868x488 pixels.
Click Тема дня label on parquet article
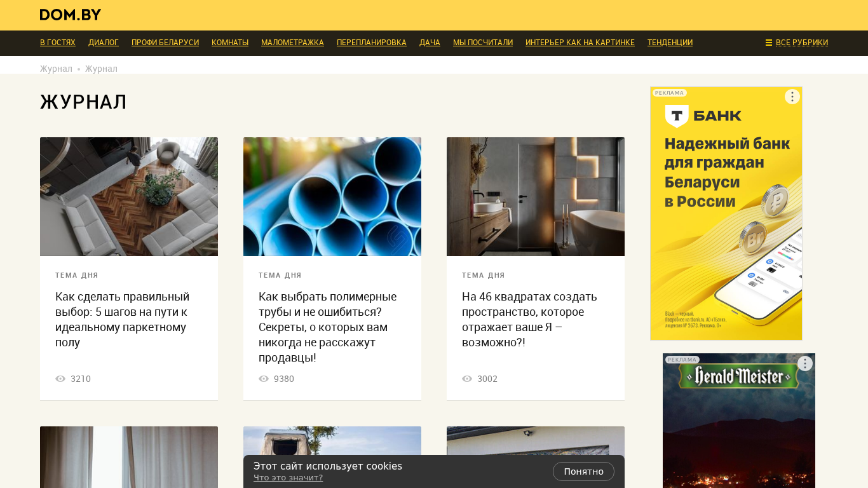point(77,275)
